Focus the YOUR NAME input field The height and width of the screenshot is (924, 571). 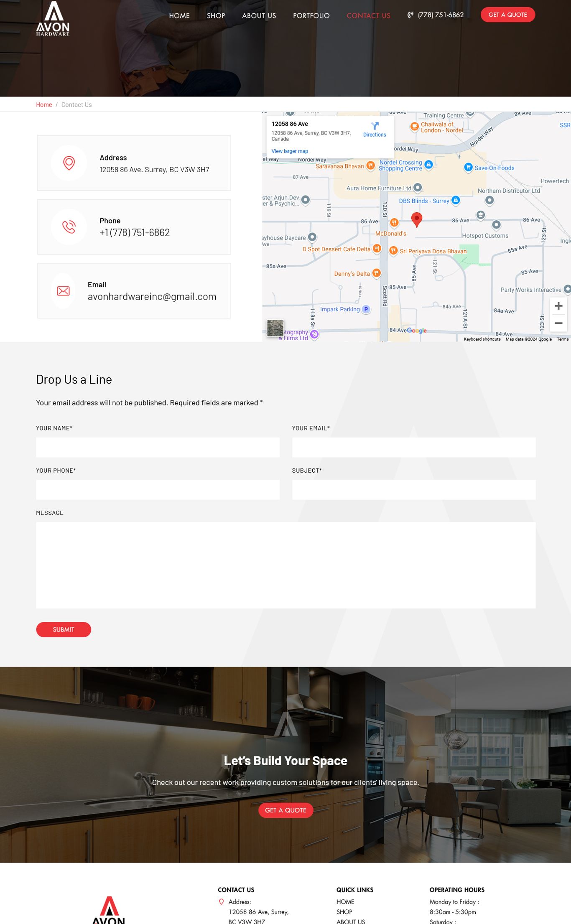click(158, 447)
